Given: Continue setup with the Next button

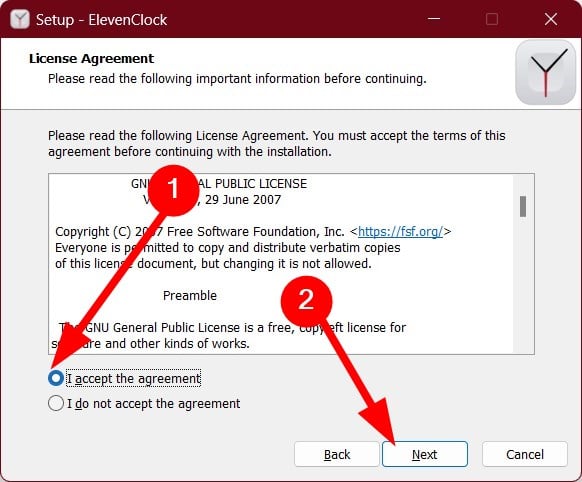Looking at the screenshot, I should click(x=425, y=454).
